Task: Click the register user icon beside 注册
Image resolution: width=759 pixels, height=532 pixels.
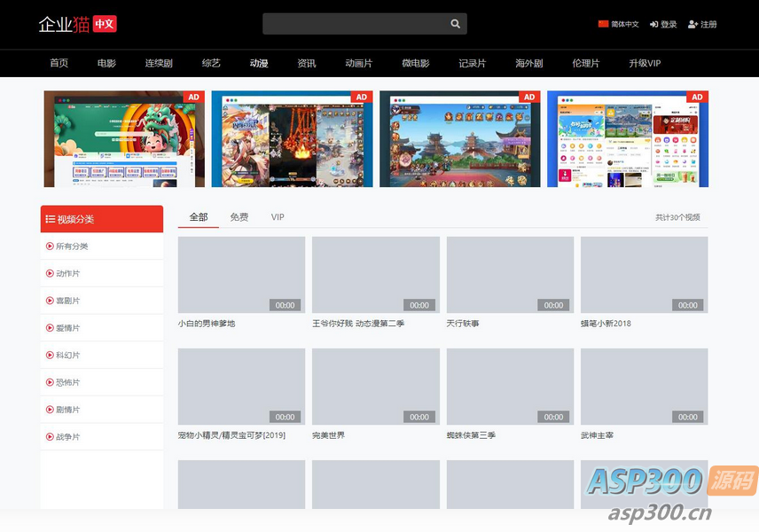Action: click(x=692, y=24)
